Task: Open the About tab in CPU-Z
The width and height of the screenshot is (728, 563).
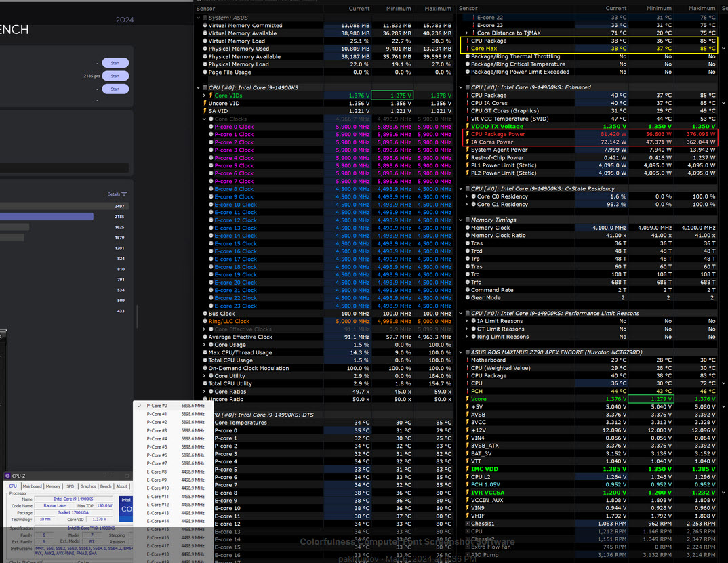Action: pyautogui.click(x=121, y=486)
